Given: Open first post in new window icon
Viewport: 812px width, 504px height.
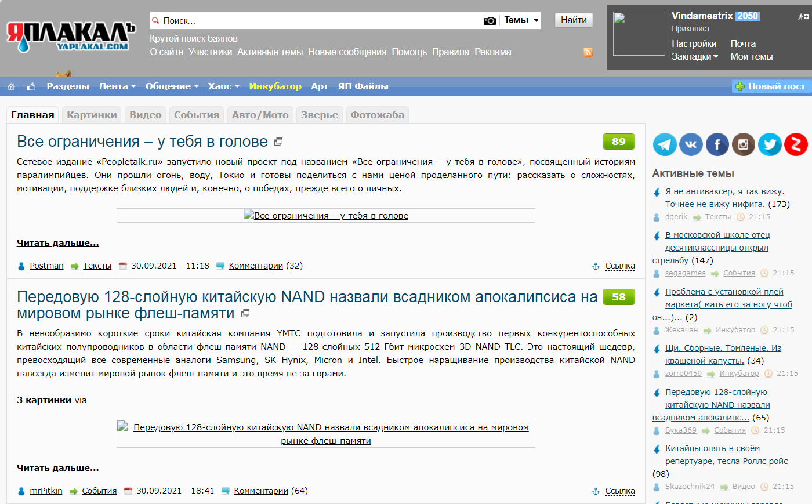Looking at the screenshot, I should pos(278,142).
